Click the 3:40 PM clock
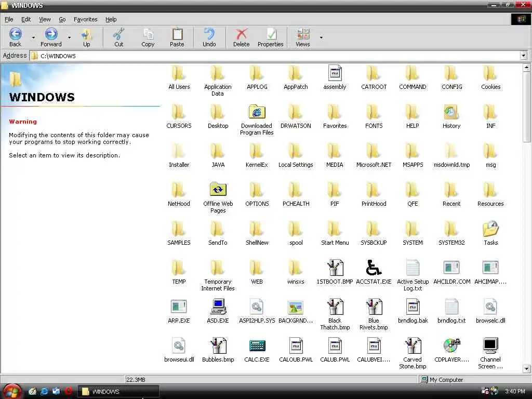Screen dimensions: 532x399 (515, 391)
